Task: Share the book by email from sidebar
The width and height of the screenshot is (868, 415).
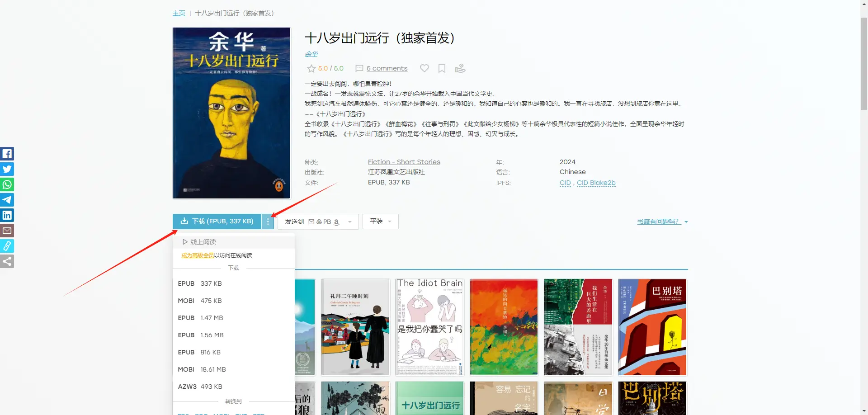Action: point(7,231)
